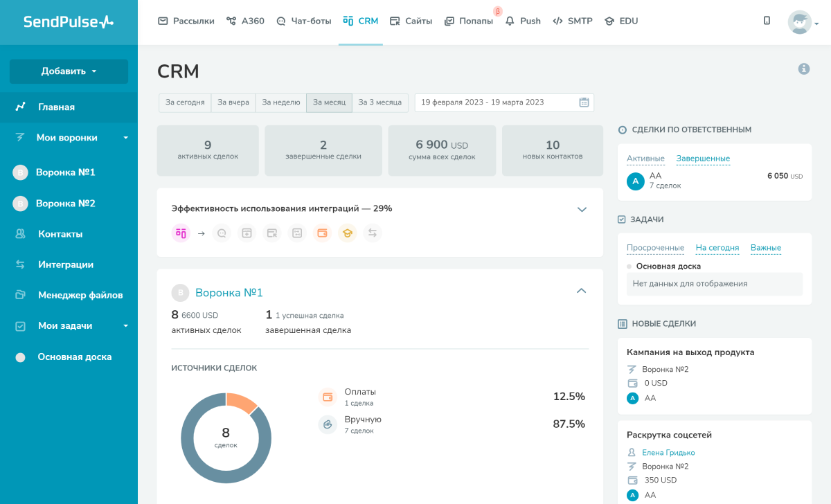Click the info icon beside CRM heading
The height and width of the screenshot is (504, 831).
pyautogui.click(x=804, y=69)
